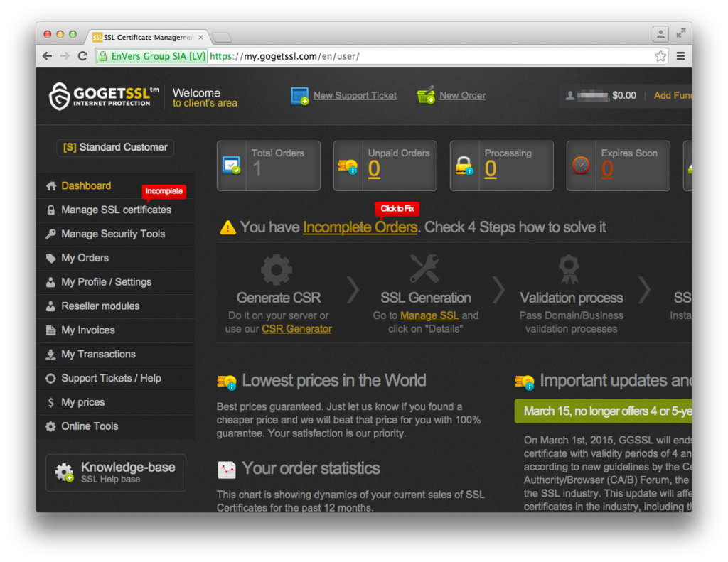Click the Validation process ribbon icon
728x562 pixels.
(x=569, y=269)
